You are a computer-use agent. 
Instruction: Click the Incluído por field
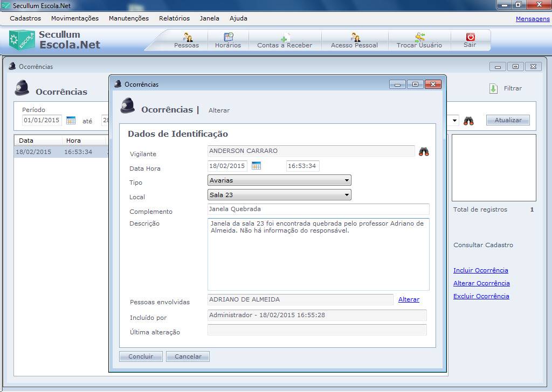pos(317,315)
